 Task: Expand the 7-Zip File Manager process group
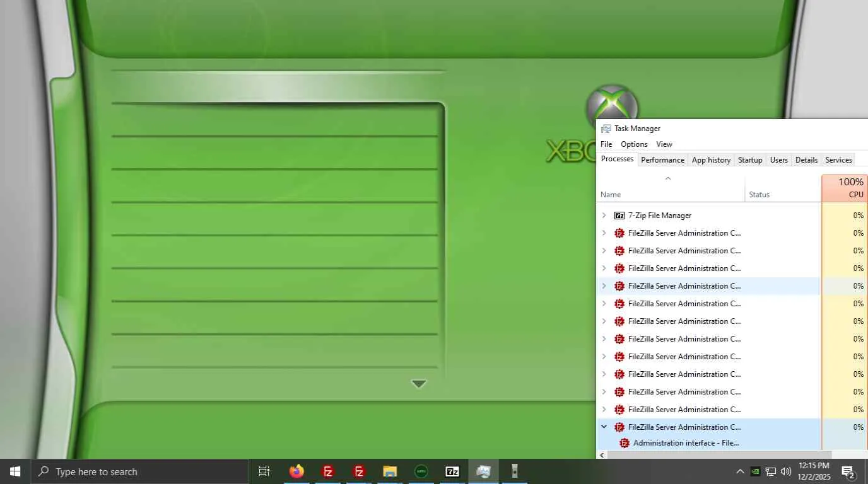[x=604, y=216]
